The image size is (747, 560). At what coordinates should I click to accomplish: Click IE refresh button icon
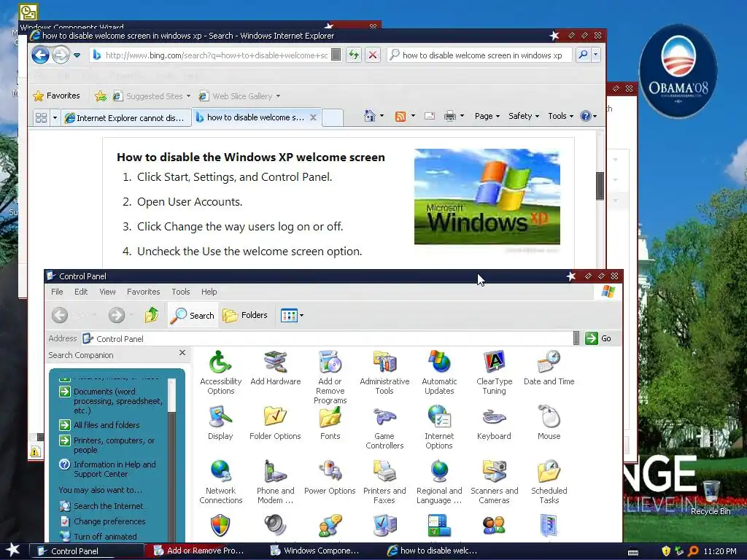[354, 55]
